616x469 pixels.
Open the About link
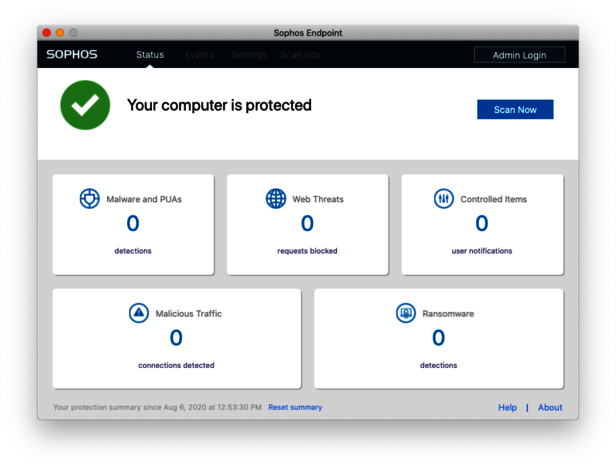click(x=550, y=407)
